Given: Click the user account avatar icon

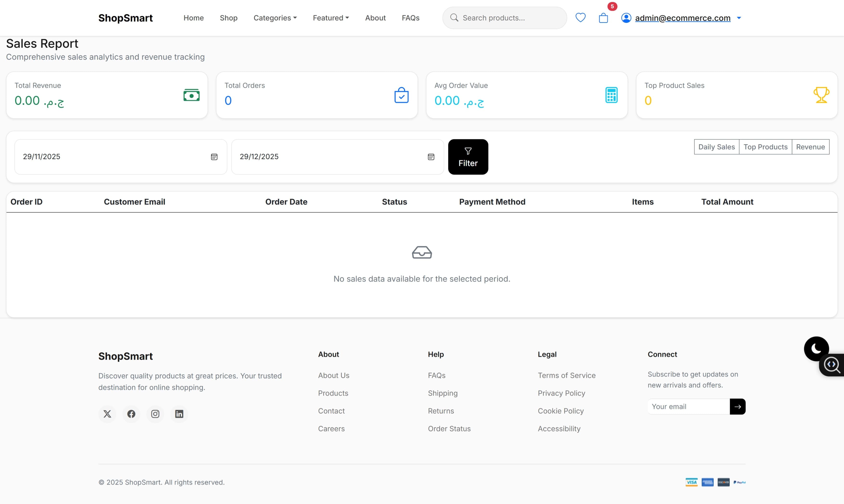Looking at the screenshot, I should pos(626,18).
